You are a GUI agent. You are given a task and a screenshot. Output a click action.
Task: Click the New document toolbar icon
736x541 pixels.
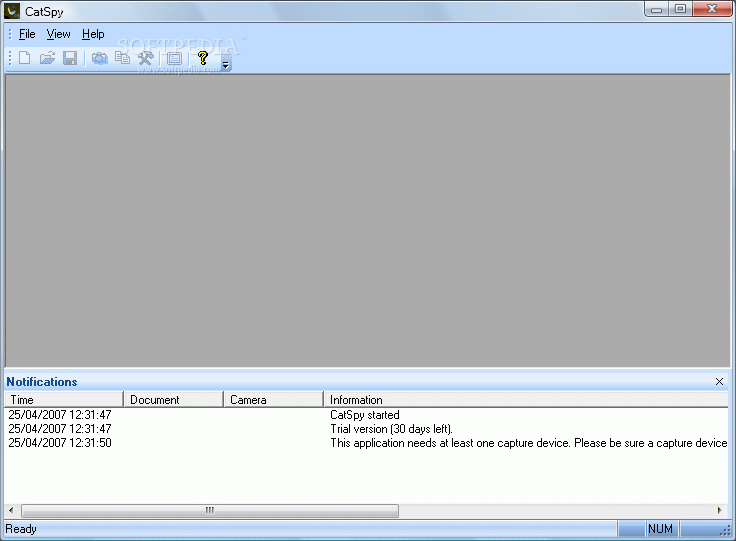24,58
